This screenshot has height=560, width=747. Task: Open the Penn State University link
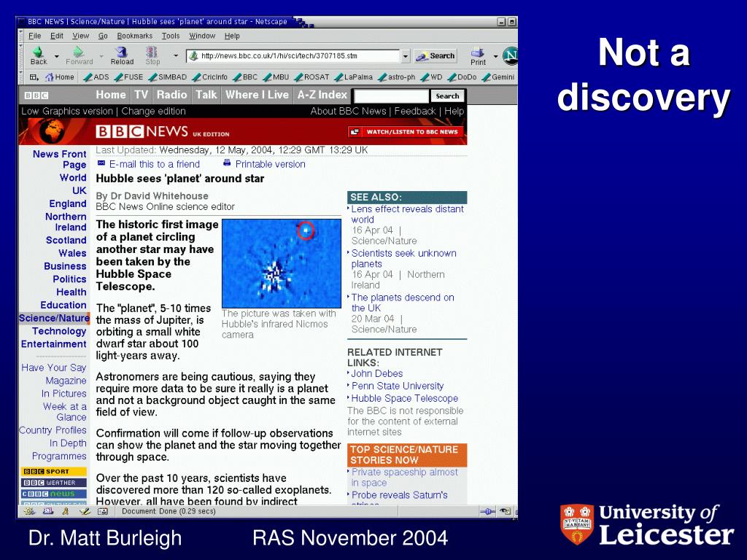tap(398, 386)
